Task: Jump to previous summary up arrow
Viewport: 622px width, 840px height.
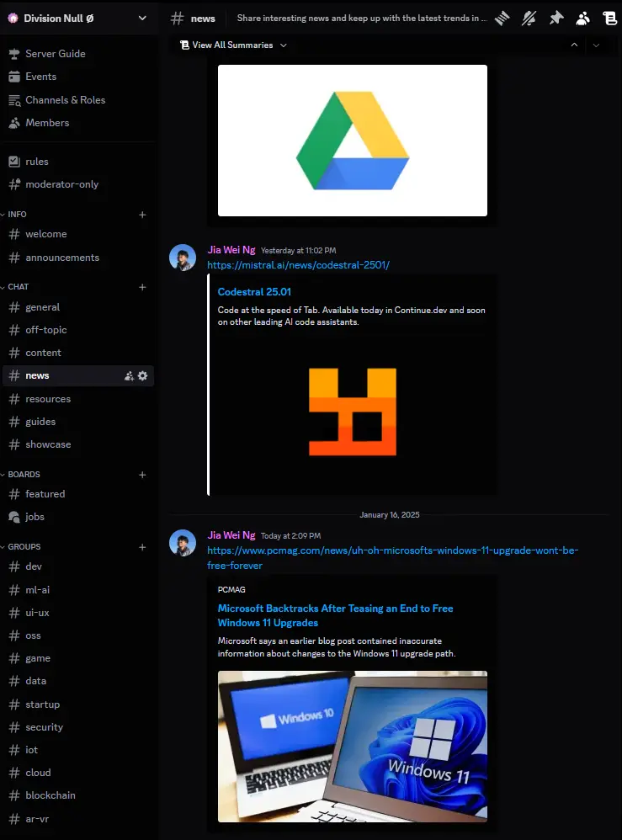Action: pos(574,45)
